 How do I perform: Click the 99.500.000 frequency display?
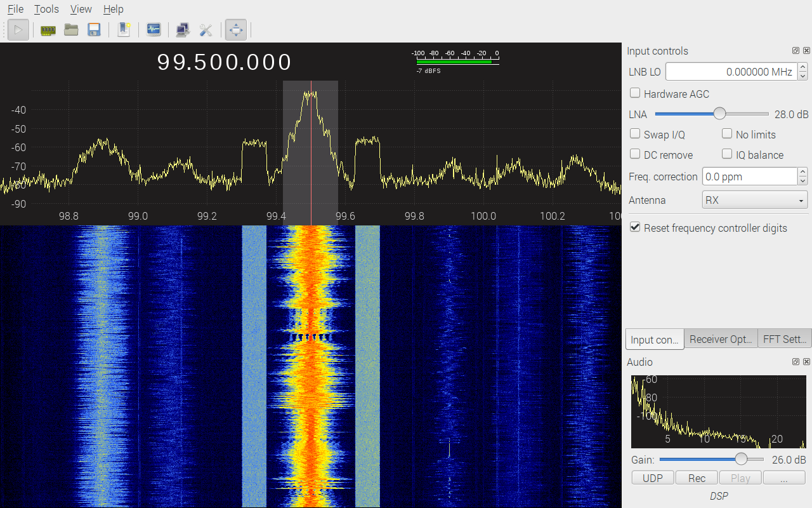point(225,62)
